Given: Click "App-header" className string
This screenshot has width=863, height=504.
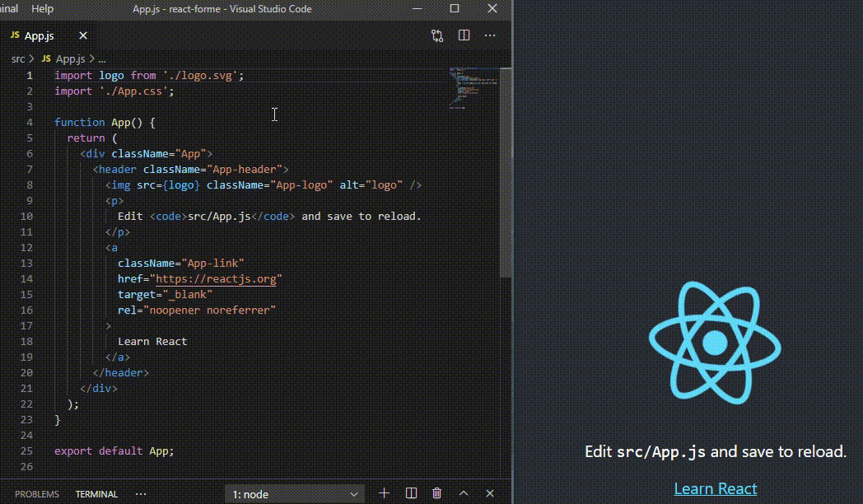Looking at the screenshot, I should (244, 170).
